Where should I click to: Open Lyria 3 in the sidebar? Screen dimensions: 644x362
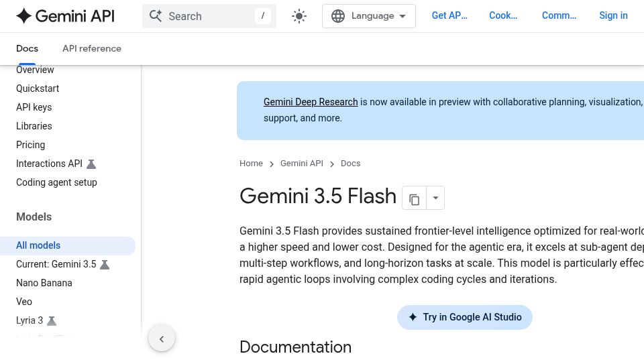(29, 320)
